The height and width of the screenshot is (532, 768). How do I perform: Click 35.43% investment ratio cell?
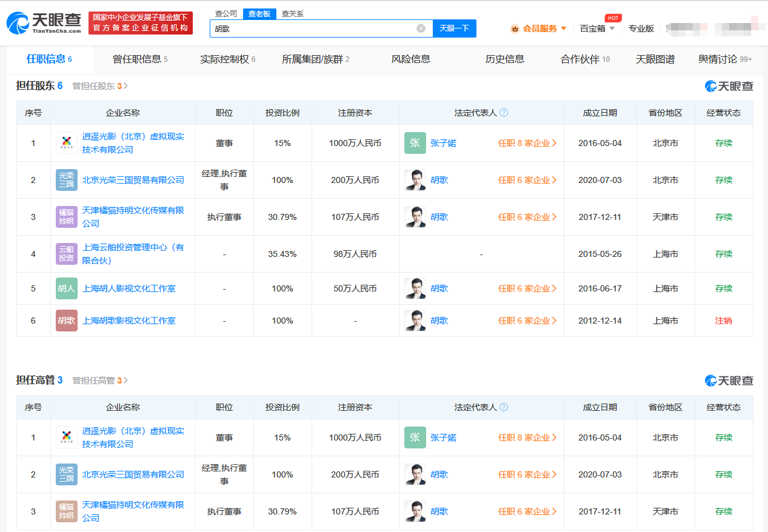coord(282,254)
